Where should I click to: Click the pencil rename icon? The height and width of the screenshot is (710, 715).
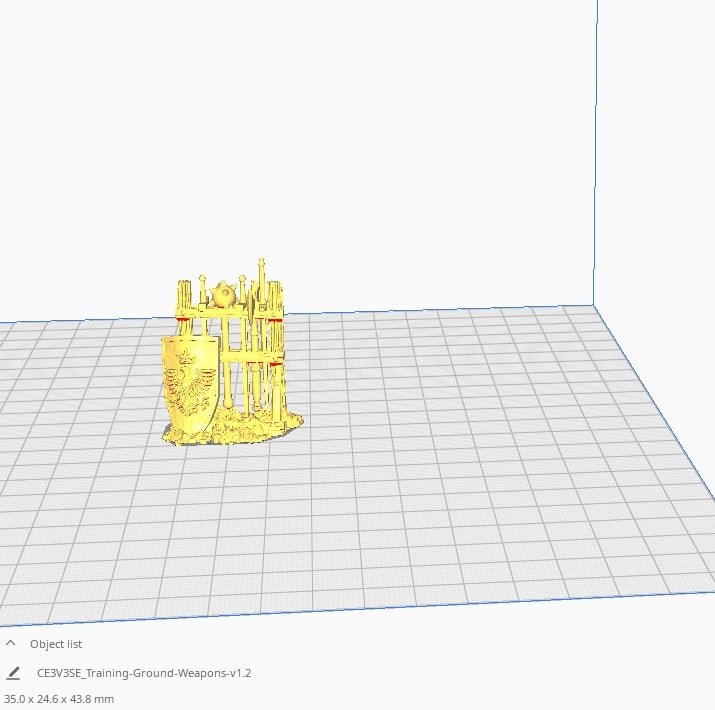[13, 673]
